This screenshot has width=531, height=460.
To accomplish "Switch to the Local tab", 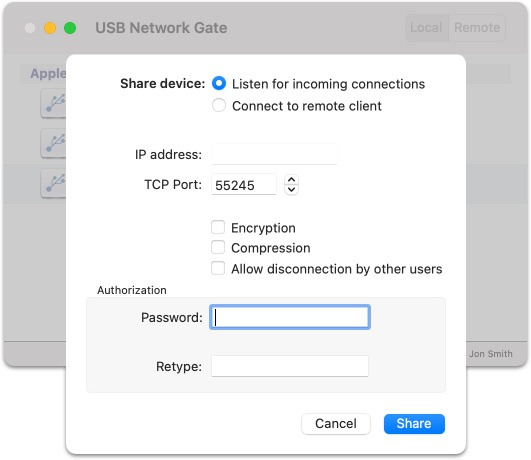I will click(426, 27).
